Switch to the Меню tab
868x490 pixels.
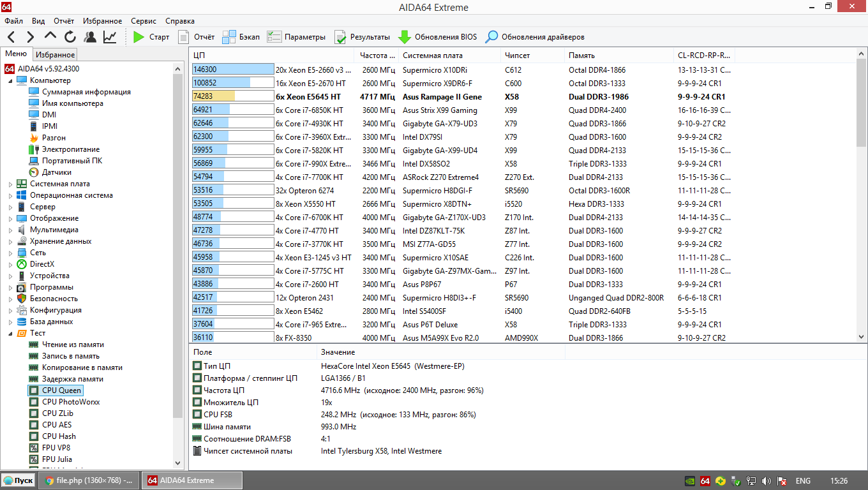click(16, 54)
